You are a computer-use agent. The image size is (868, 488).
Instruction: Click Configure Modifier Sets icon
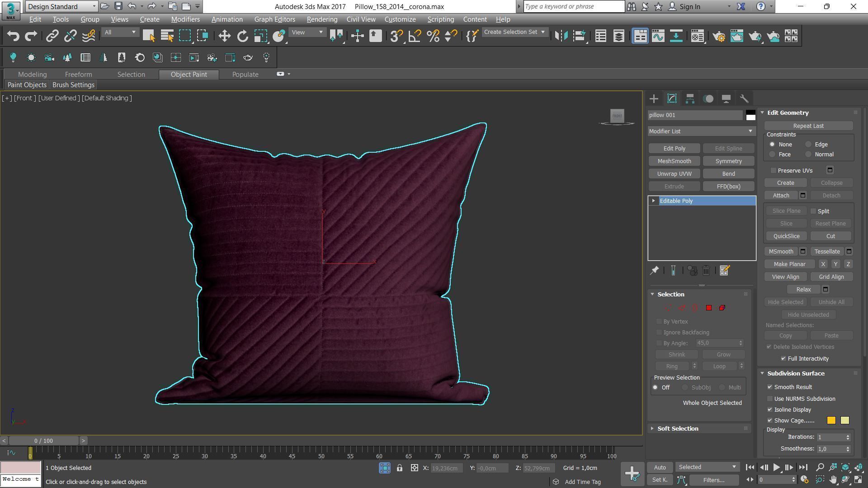[x=724, y=271]
